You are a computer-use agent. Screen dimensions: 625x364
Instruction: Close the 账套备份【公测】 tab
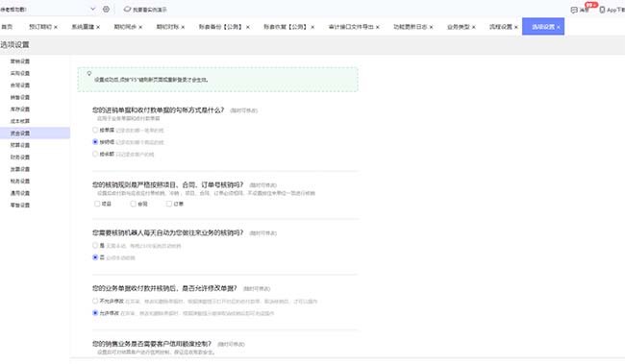point(247,27)
